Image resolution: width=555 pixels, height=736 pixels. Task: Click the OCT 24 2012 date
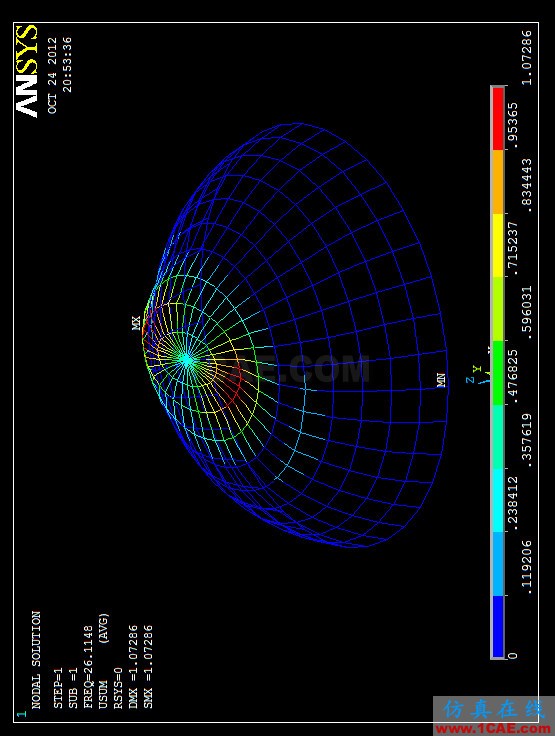[x=52, y=75]
